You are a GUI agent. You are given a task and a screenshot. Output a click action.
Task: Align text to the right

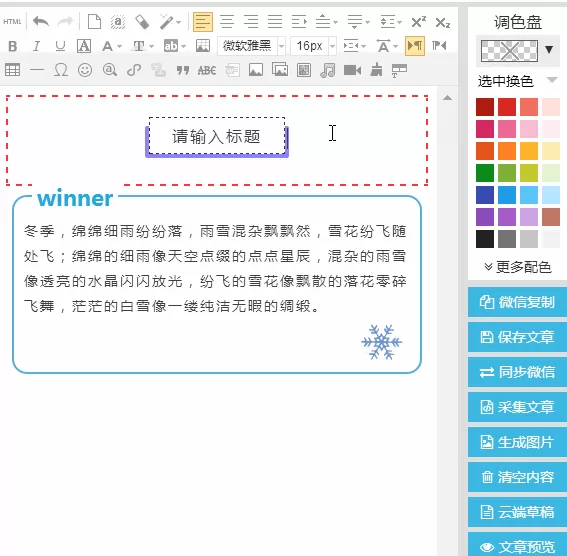tap(251, 22)
